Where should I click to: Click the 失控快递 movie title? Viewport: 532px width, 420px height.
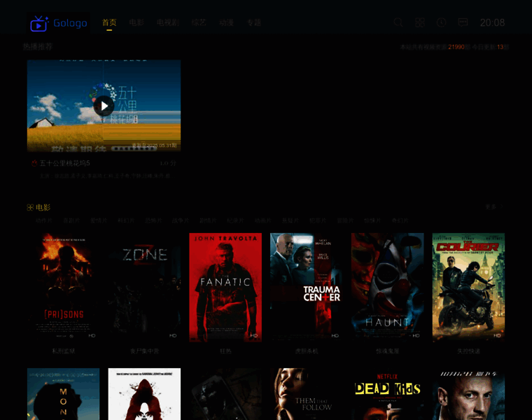click(x=468, y=351)
